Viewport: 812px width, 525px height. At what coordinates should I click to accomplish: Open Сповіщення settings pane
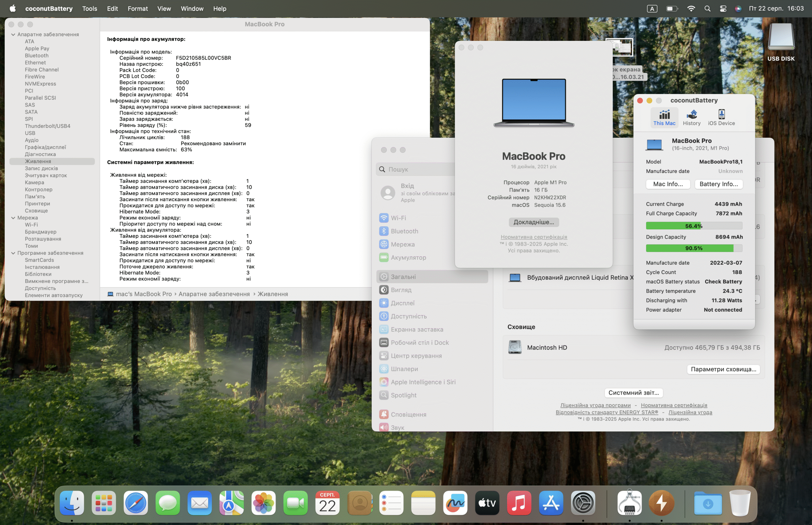point(432,414)
